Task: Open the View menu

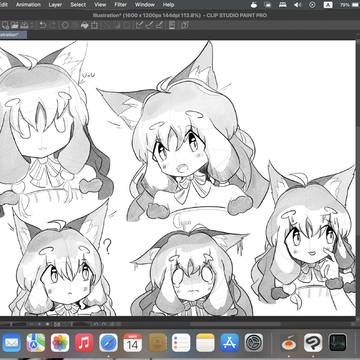Action: [x=100, y=5]
